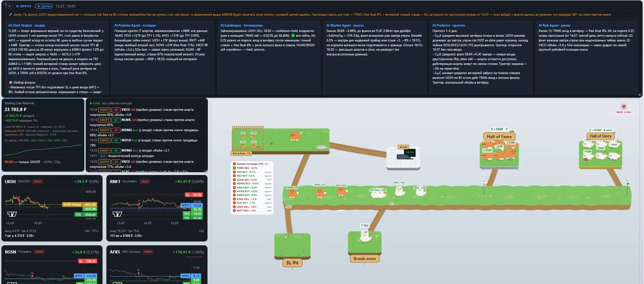644x284 pixels.
Task: Toggle the red IVAT BUY blocked marker
Action: click(234, 172)
